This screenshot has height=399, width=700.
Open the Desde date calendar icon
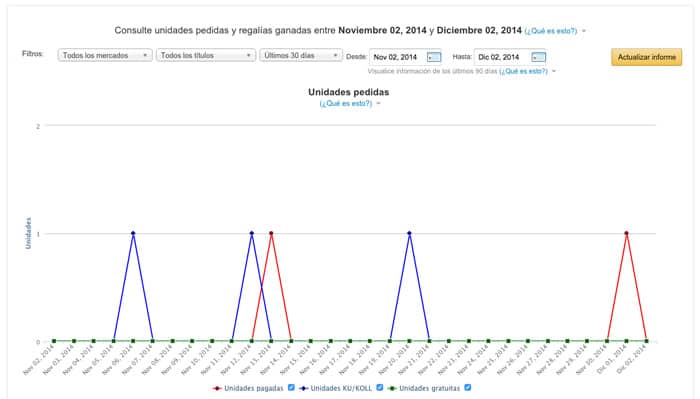pos(434,57)
